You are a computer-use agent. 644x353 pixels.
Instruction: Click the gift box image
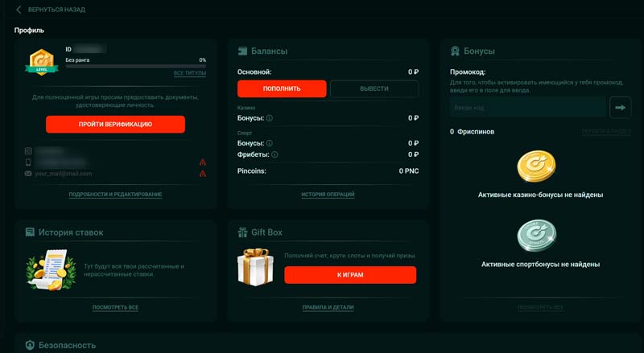(255, 267)
